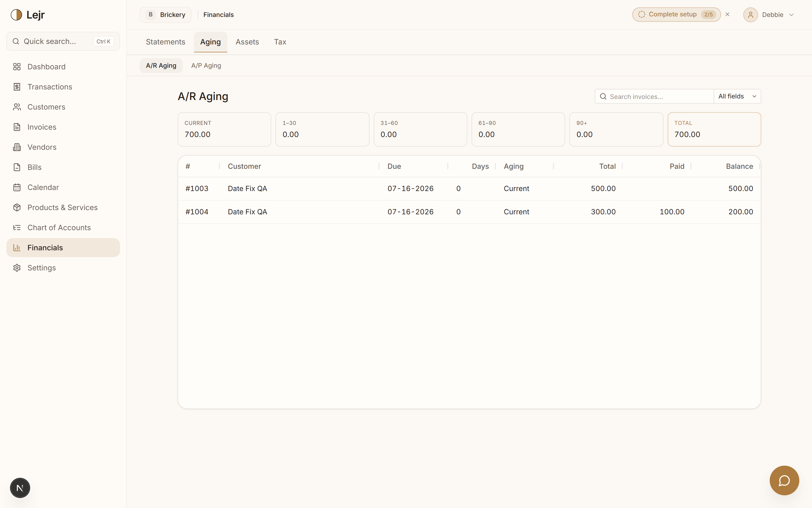This screenshot has height=508, width=812.
Task: Expand the Debbie account menu chevron
Action: pos(792,15)
